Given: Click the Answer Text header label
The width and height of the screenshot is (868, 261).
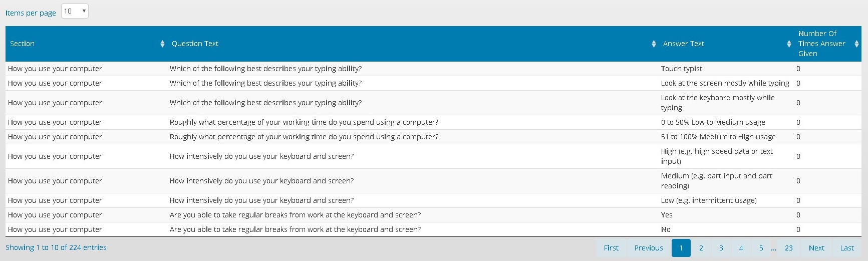Looking at the screenshot, I should pos(683,44).
